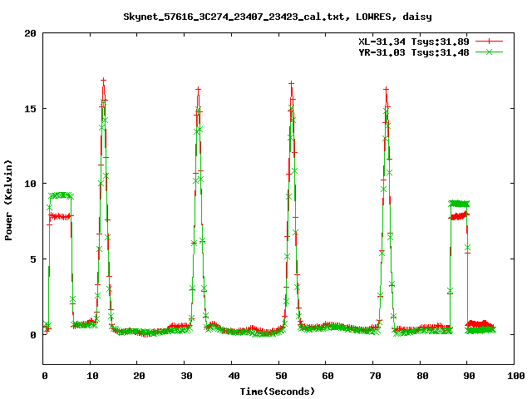This screenshot has width=532, height=399.
Task: Select the XL-31.34 Tsys:31.89 legend entry
Action: pos(414,42)
